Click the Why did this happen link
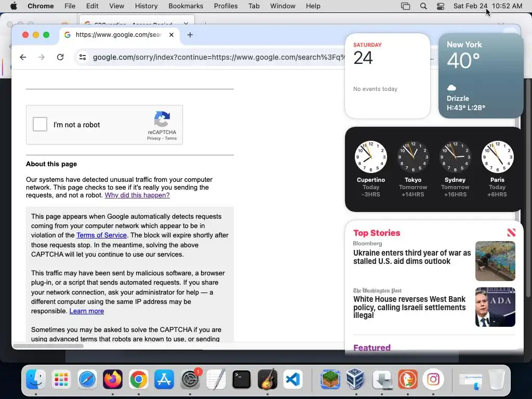532x399 pixels. 137,195
